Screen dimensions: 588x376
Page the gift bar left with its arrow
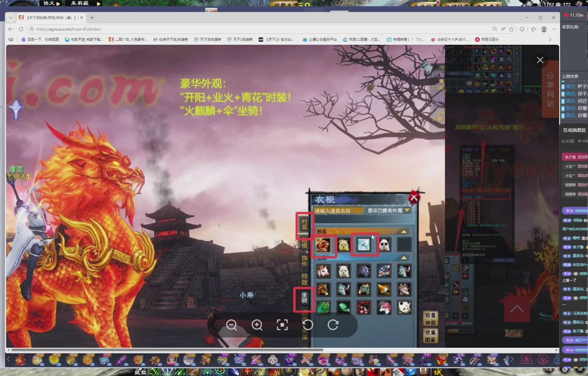[x=8, y=359]
